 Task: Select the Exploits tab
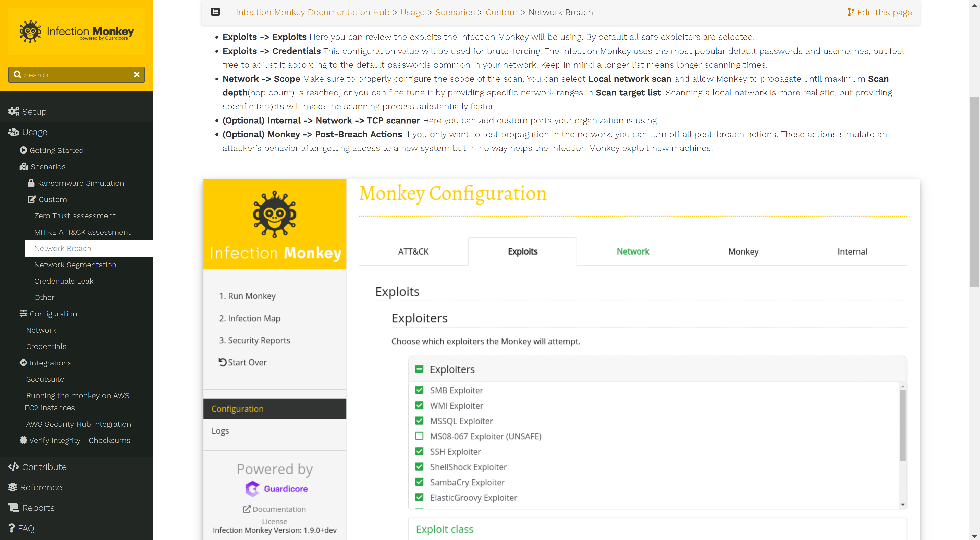(x=523, y=251)
